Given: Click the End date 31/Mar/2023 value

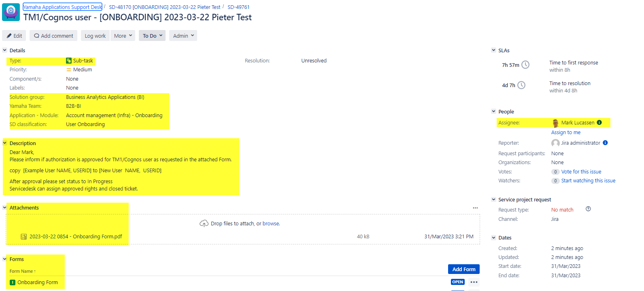Looking at the screenshot, I should pos(566,276).
